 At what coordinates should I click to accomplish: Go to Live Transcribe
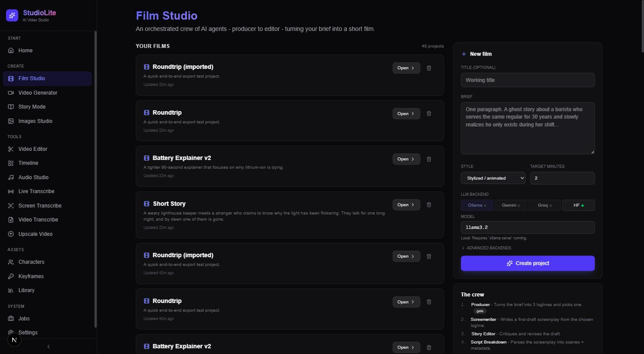(x=47, y=191)
